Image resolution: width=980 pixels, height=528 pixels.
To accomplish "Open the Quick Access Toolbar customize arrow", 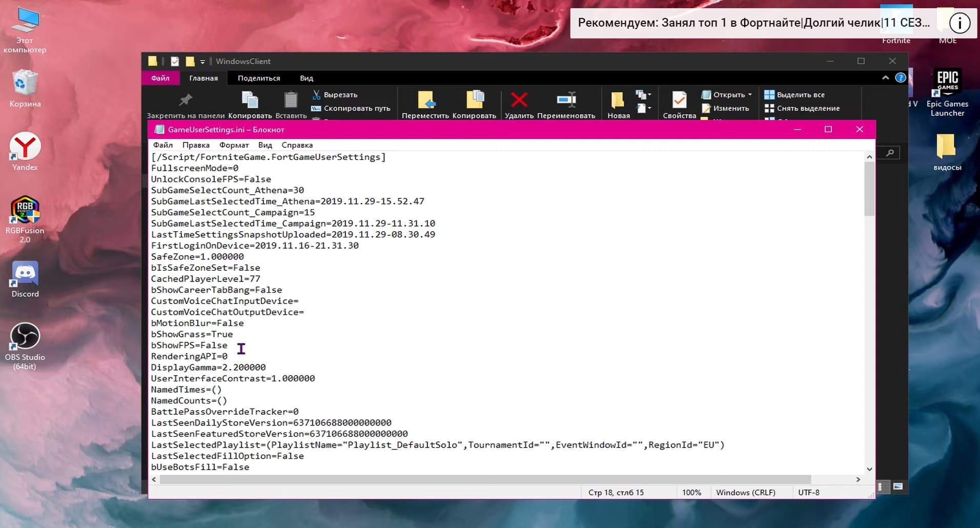I will pos(202,62).
